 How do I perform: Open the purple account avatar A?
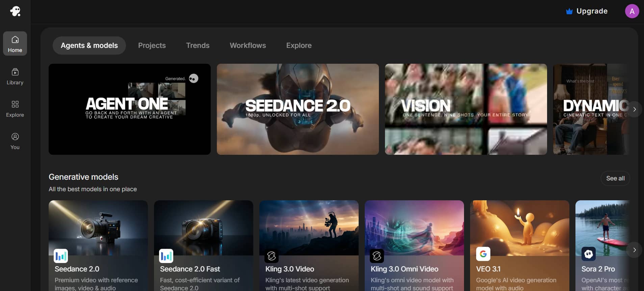[x=632, y=11]
